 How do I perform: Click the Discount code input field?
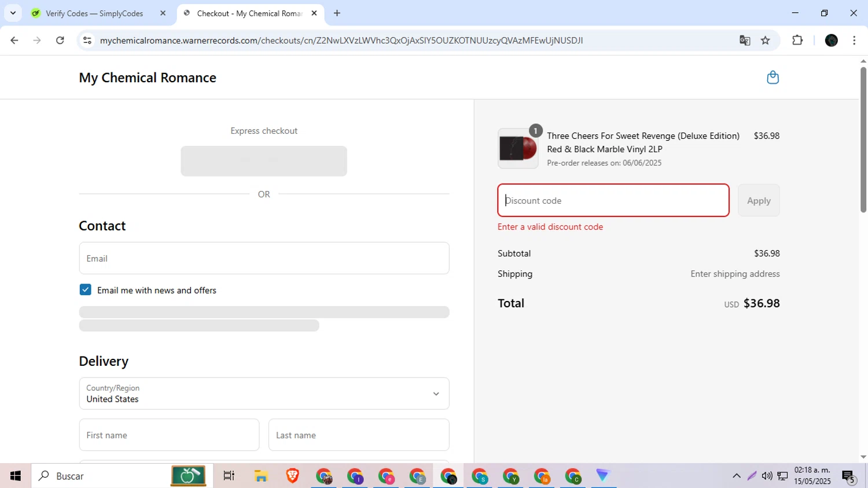pos(613,200)
